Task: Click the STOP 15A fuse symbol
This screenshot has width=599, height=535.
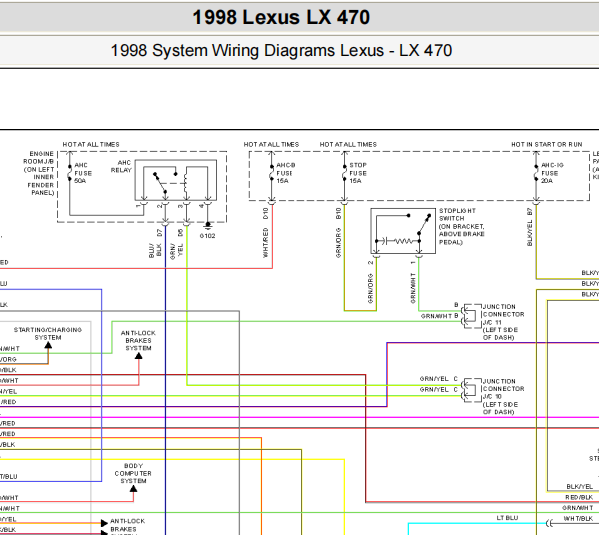Action: coord(345,173)
